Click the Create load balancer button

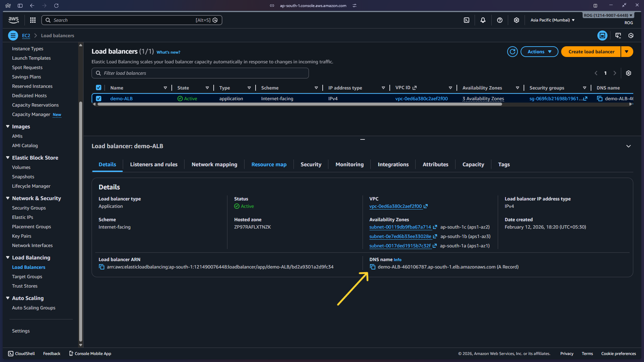click(x=591, y=52)
